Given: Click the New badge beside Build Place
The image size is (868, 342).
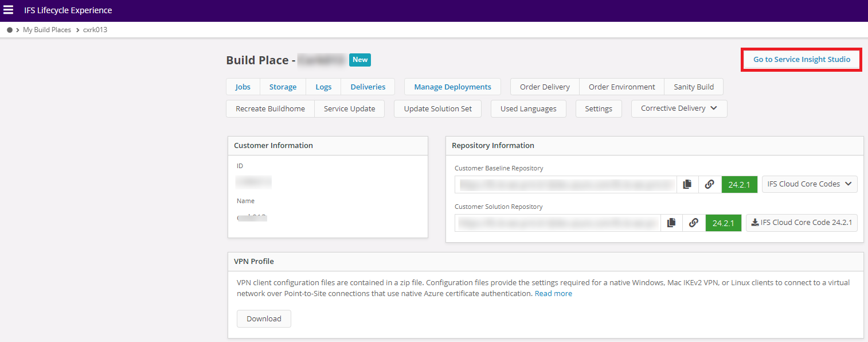Looking at the screenshot, I should (x=360, y=60).
